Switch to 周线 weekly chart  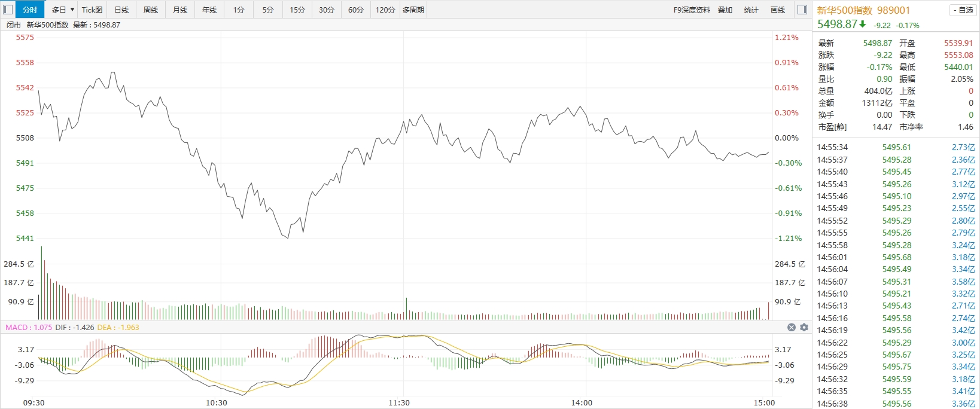pyautogui.click(x=151, y=10)
